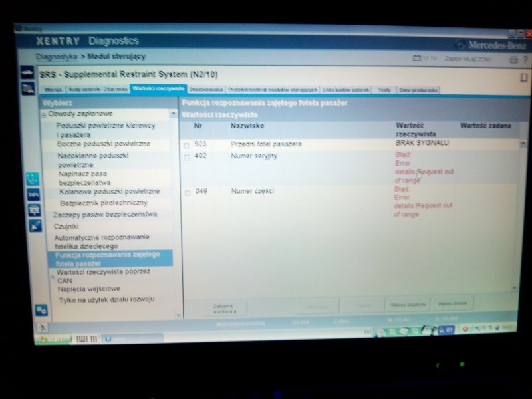Open the Windows Start button

53,339
